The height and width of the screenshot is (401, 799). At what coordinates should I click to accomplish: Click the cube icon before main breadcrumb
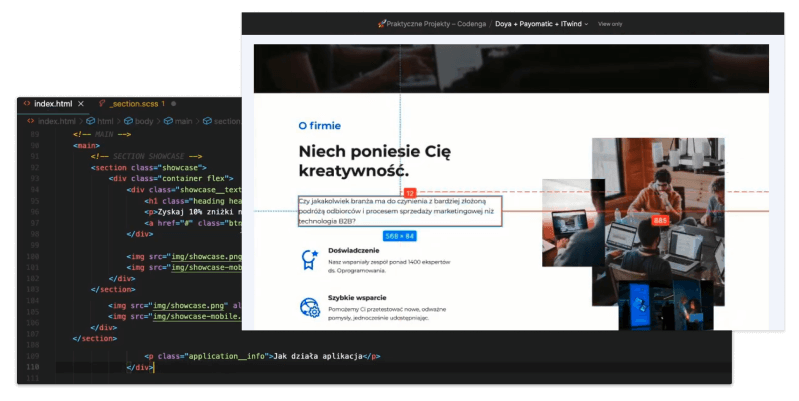(x=168, y=121)
